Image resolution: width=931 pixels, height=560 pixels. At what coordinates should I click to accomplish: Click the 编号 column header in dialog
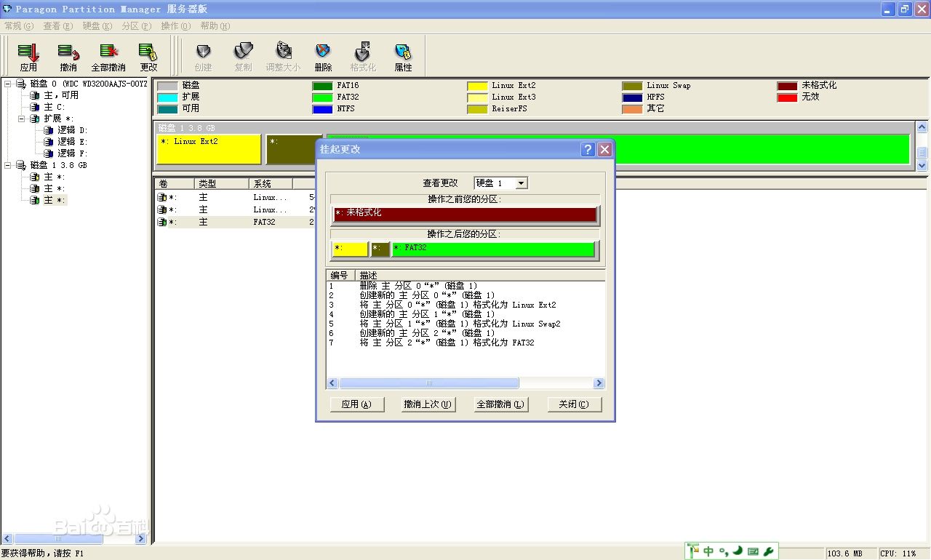(x=340, y=276)
